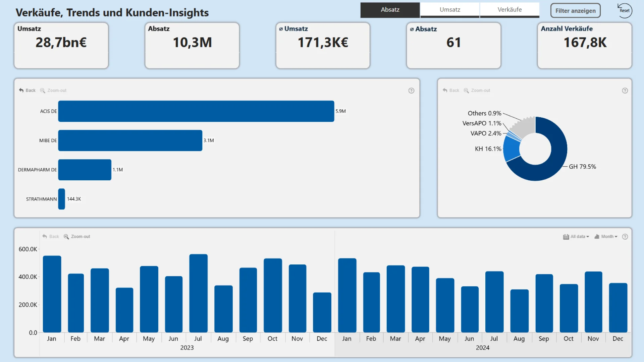Click Zoom-out in the company bar chart

pos(53,90)
